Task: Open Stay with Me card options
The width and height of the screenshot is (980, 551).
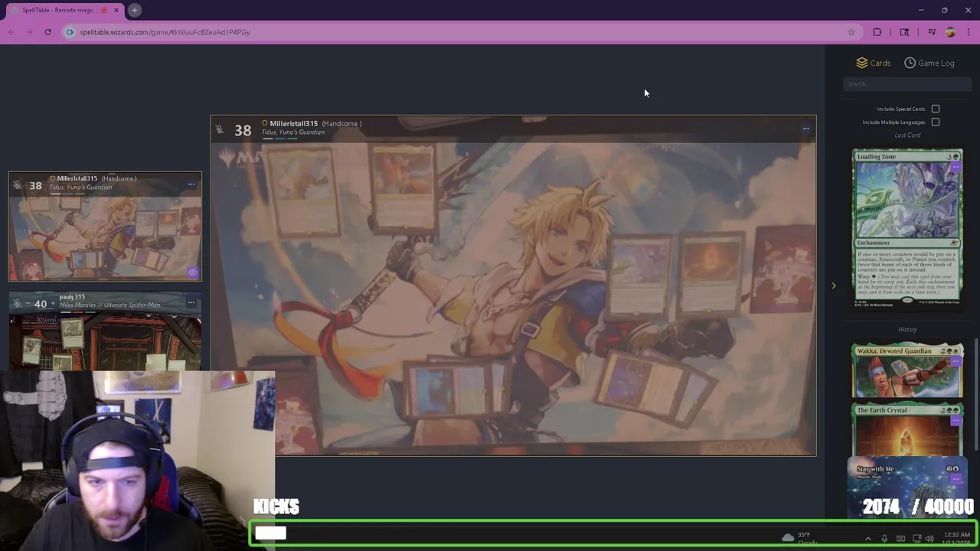Action: point(955,479)
